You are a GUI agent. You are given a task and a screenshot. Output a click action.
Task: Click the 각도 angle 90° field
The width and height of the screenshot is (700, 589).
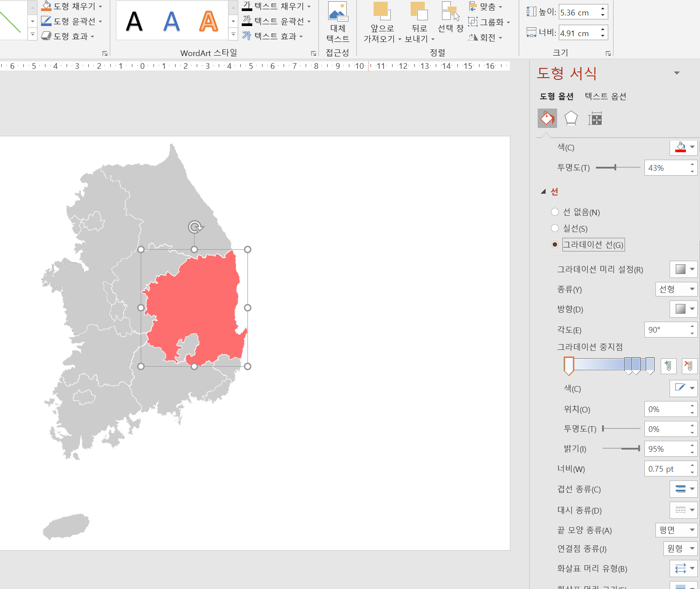click(666, 330)
